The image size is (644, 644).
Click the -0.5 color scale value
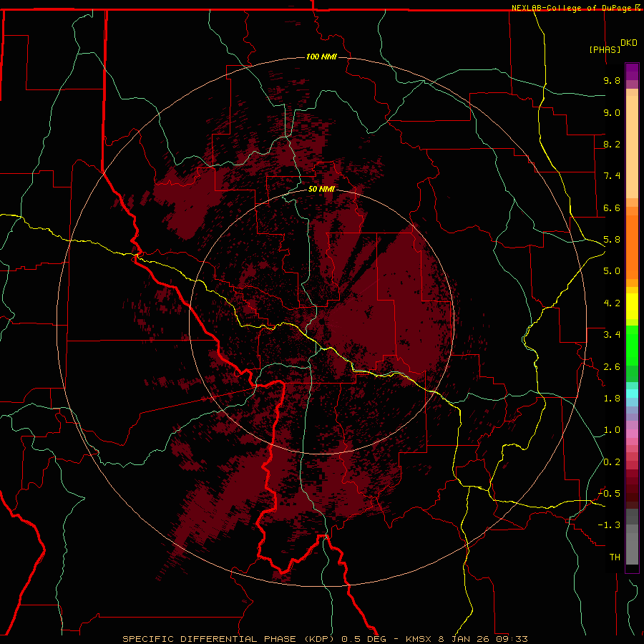point(609,494)
